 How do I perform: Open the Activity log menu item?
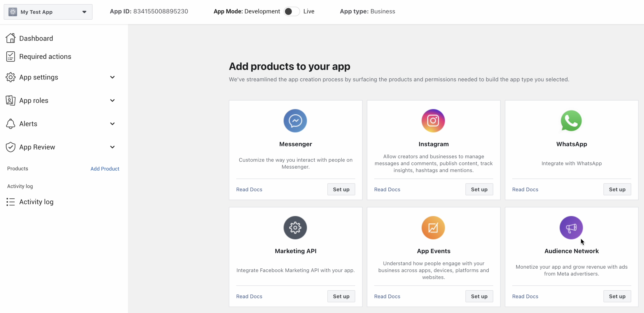pos(37,202)
